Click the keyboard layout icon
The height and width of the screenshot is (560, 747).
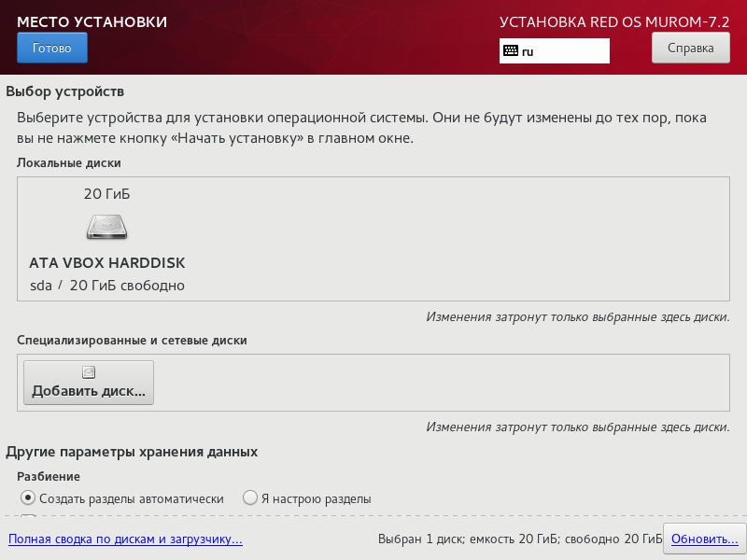(x=510, y=51)
